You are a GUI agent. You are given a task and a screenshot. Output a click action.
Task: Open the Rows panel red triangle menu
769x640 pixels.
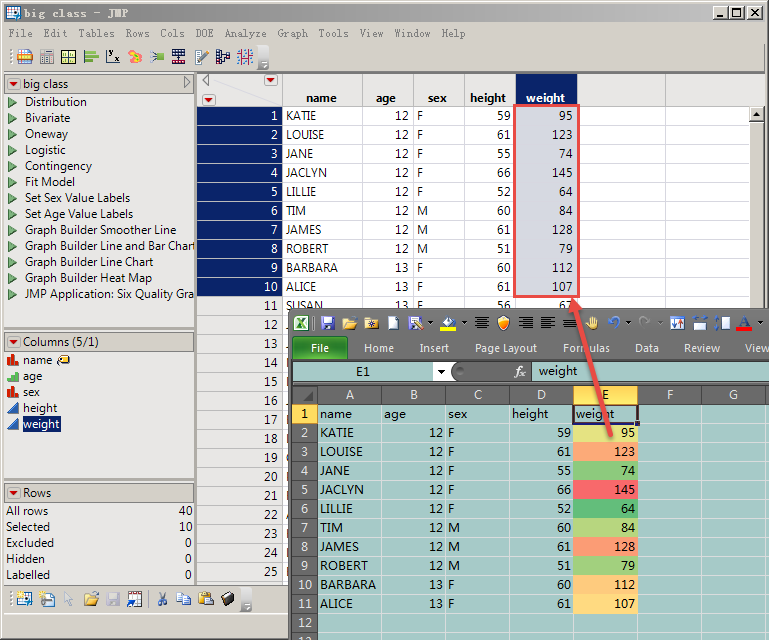pos(13,493)
